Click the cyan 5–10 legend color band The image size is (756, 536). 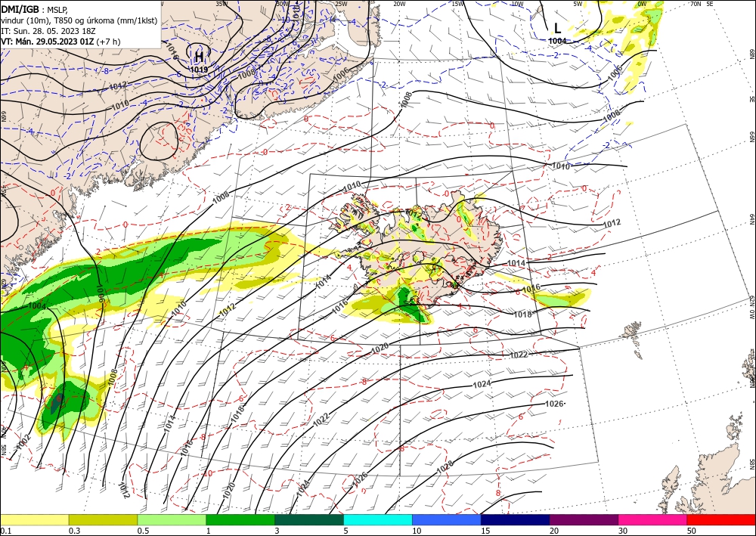(x=378, y=519)
